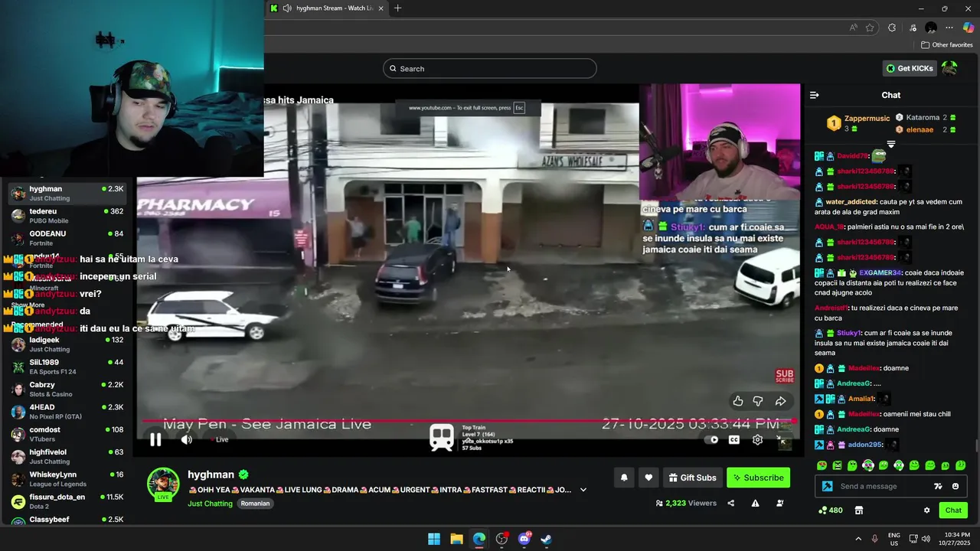Open GODEANU Fortnite channel
This screenshot has width=980, height=551.
pyautogui.click(x=68, y=238)
